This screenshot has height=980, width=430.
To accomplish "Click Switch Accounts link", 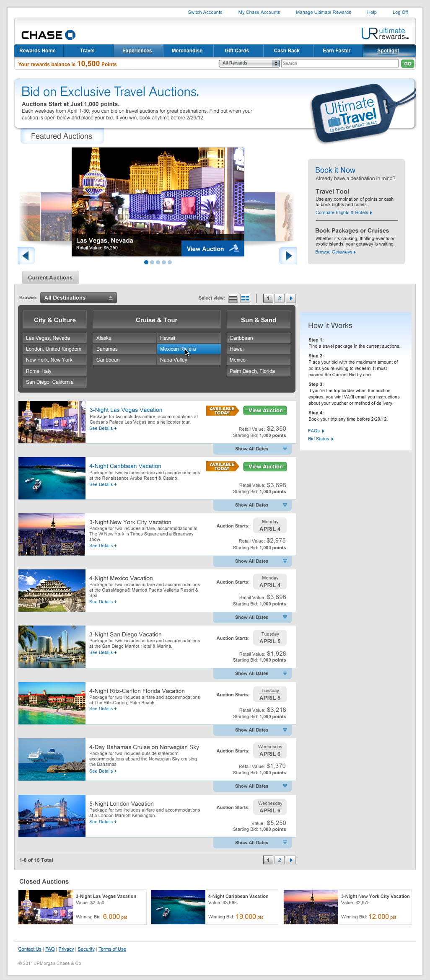I will point(205,12).
